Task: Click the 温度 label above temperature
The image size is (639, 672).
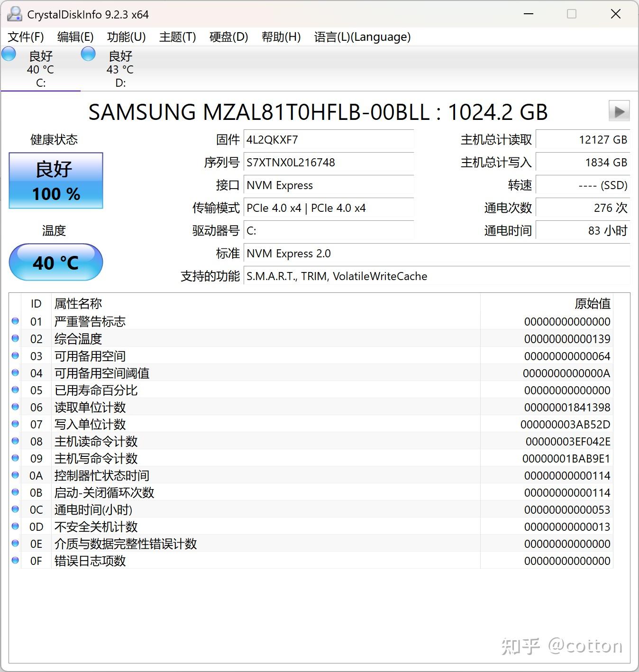Action: (x=54, y=231)
